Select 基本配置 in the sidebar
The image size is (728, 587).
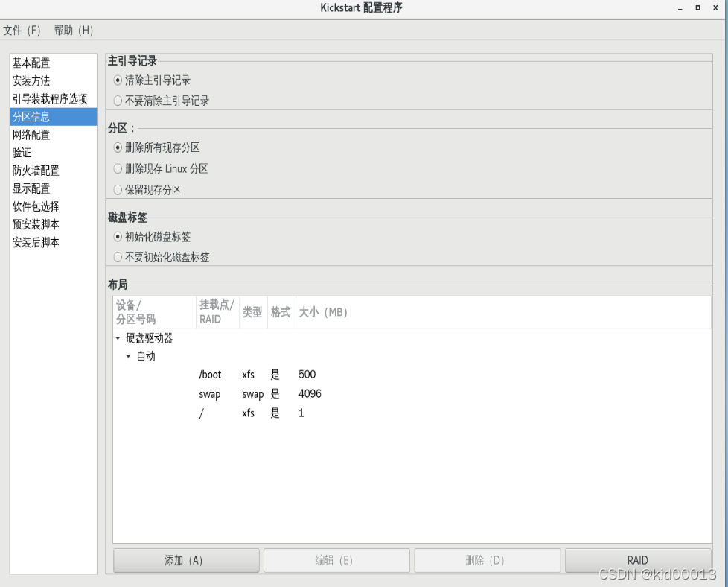click(x=53, y=63)
